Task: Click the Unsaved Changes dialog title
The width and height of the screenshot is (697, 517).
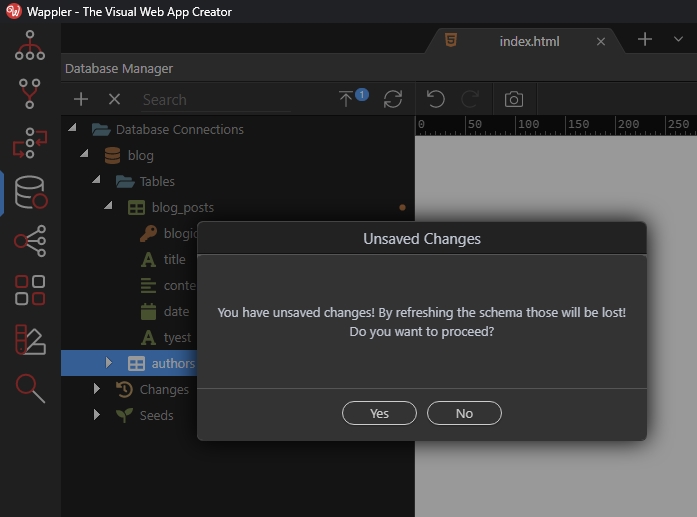Action: 422,239
